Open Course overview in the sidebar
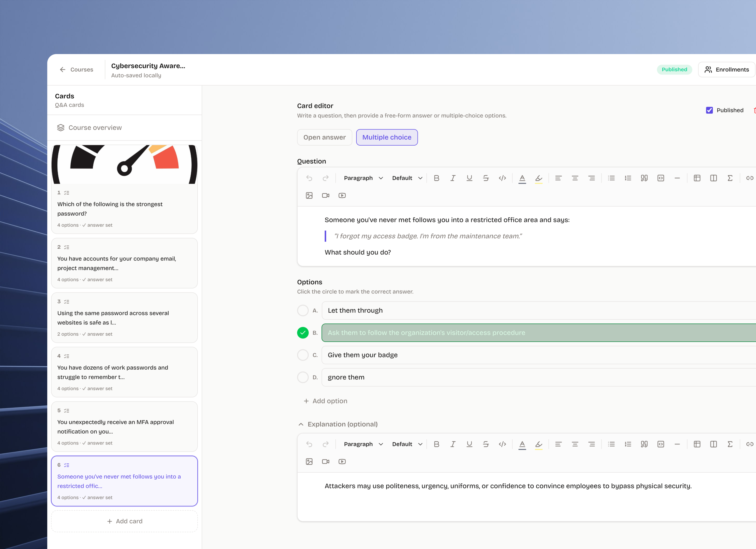This screenshot has height=549, width=756. tap(124, 128)
